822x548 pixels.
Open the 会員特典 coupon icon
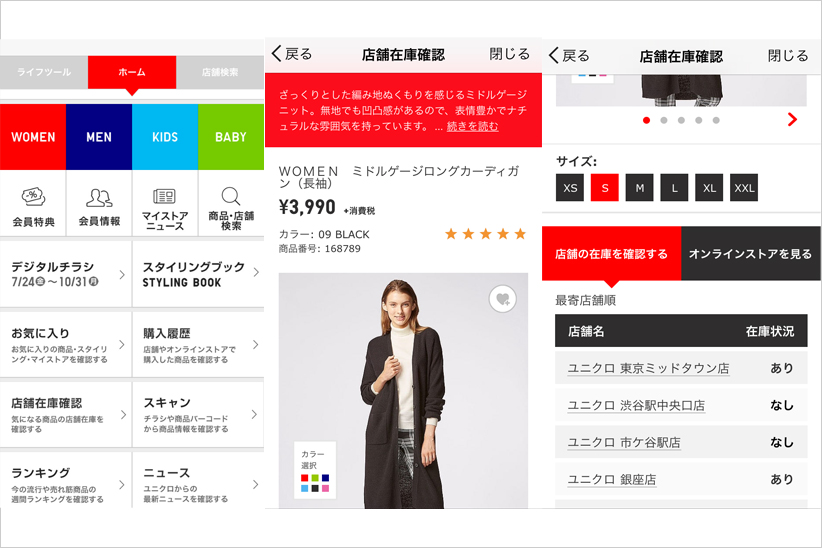point(33,197)
